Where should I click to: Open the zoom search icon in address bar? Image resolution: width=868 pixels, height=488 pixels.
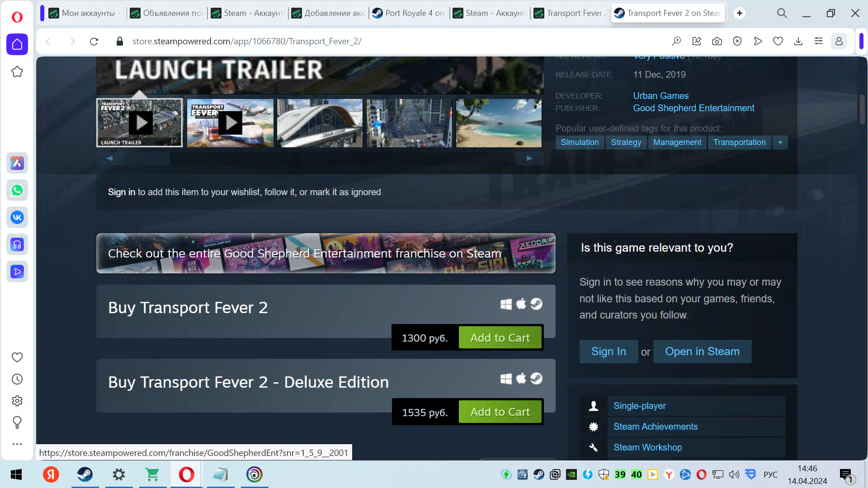pyautogui.click(x=676, y=42)
